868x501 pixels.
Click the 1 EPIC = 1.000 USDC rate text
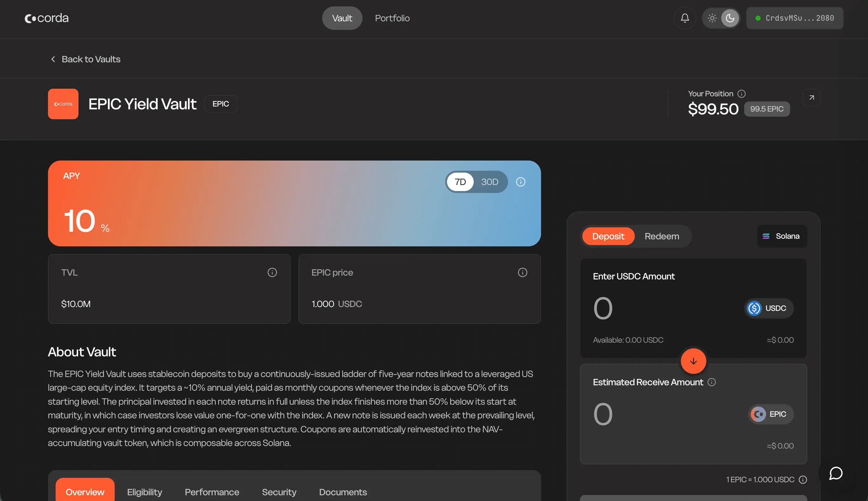pyautogui.click(x=760, y=480)
